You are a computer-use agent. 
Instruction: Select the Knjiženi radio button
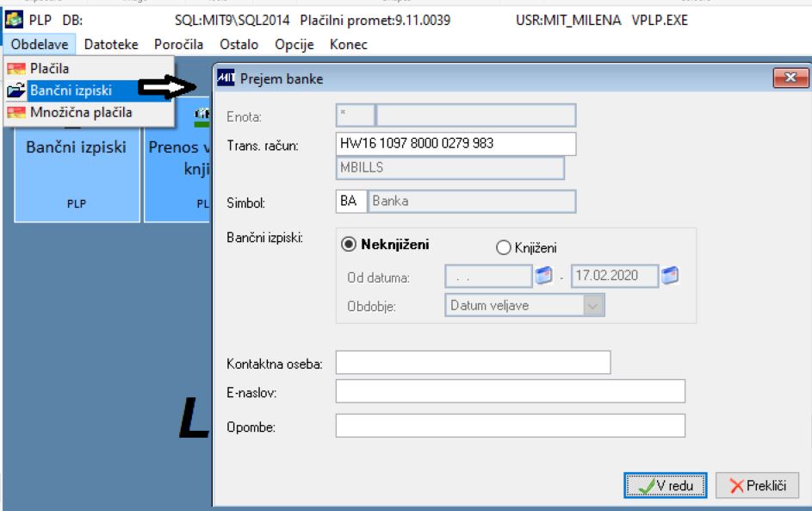point(504,247)
